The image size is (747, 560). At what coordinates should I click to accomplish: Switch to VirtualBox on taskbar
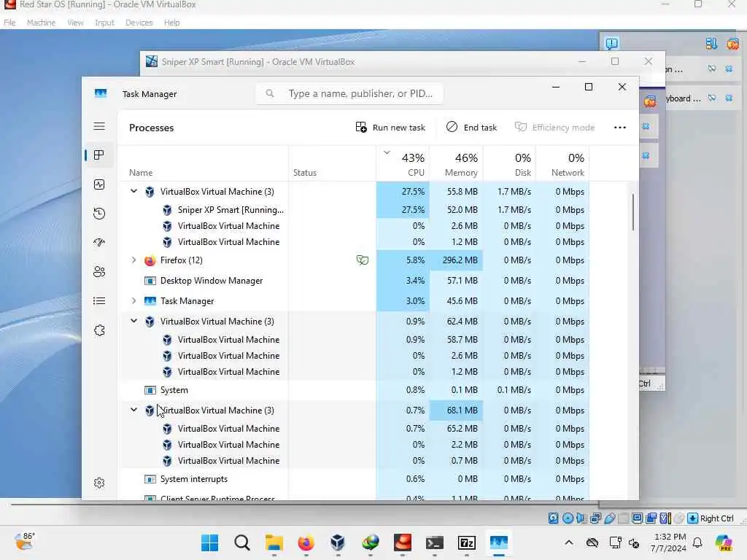pyautogui.click(x=338, y=542)
